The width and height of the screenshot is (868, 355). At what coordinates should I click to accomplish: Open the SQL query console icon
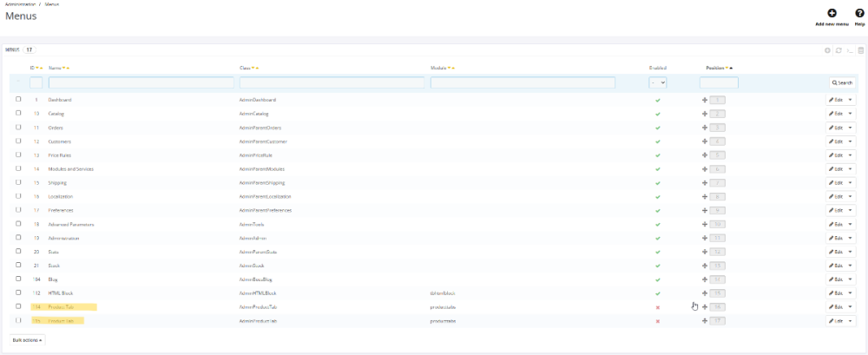tap(850, 50)
